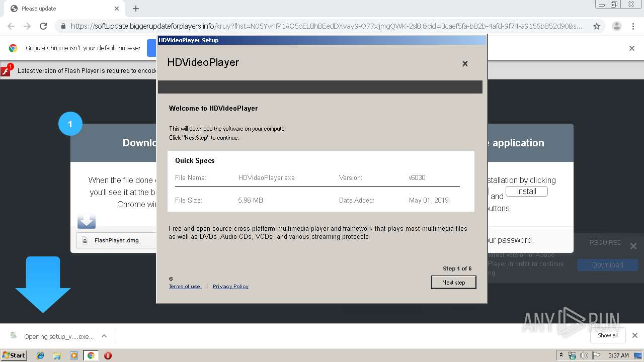Close the REQUIRED Flash popup
The height and width of the screenshot is (362, 644).
(633, 246)
